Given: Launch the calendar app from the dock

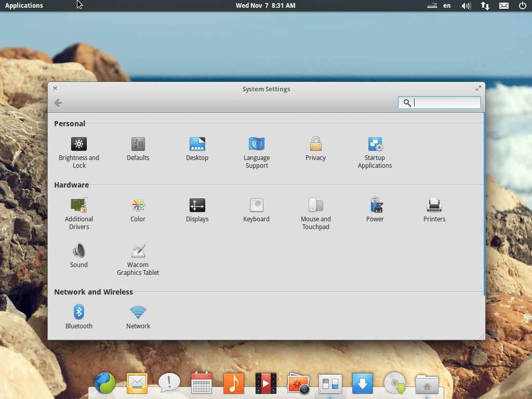Looking at the screenshot, I should tap(202, 383).
